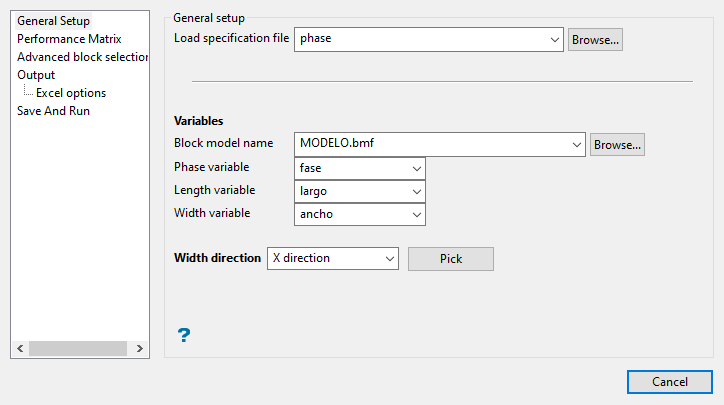Open Load specification file dropdown arrow
This screenshot has height=405, width=724.
coord(555,39)
